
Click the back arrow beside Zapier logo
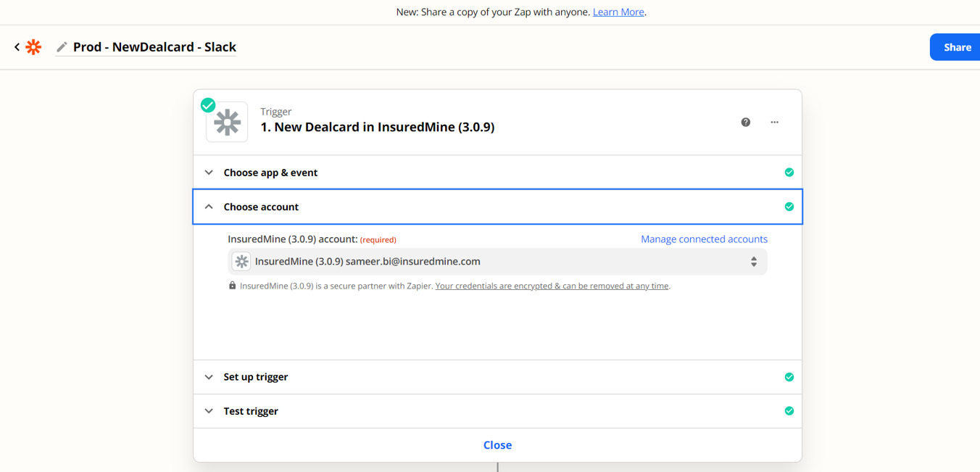point(17,47)
